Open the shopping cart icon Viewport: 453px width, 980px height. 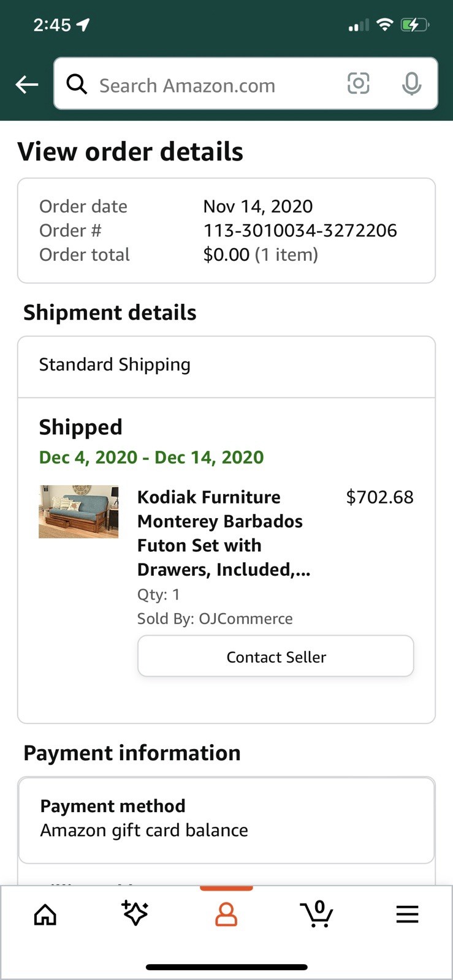(x=317, y=914)
